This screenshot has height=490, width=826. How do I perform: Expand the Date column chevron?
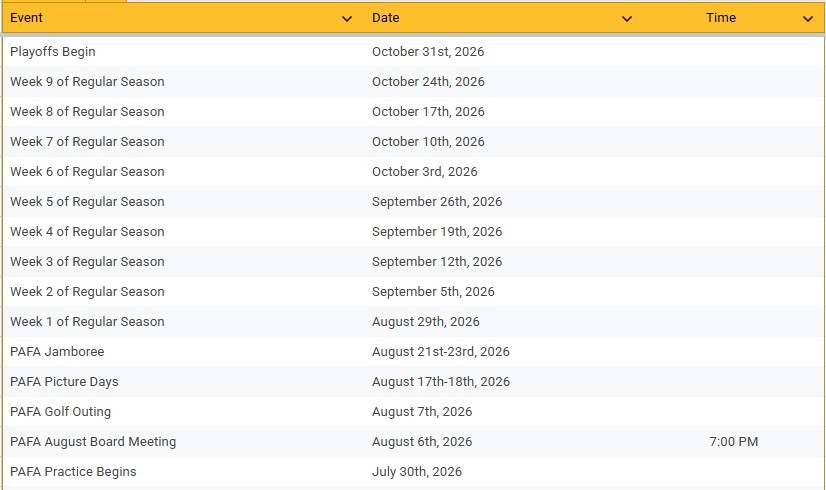(x=627, y=19)
